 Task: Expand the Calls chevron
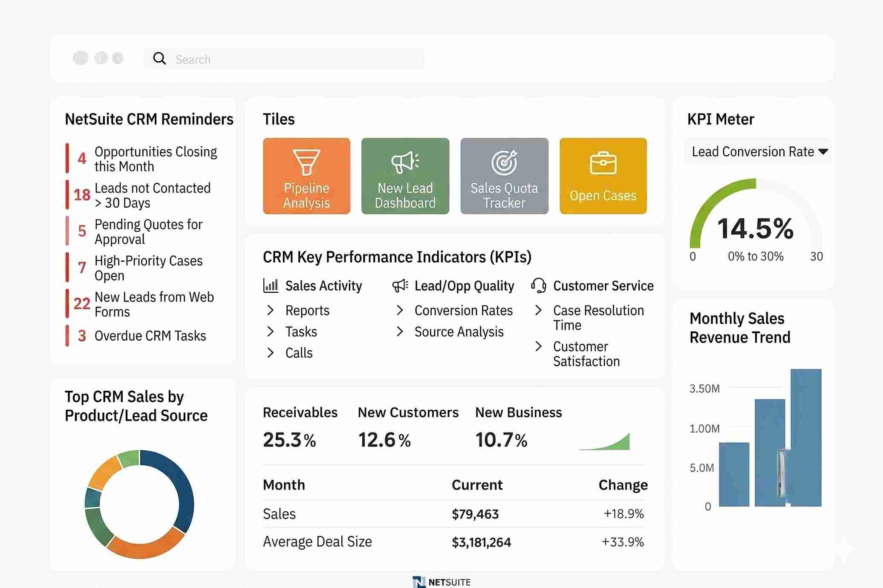(270, 352)
